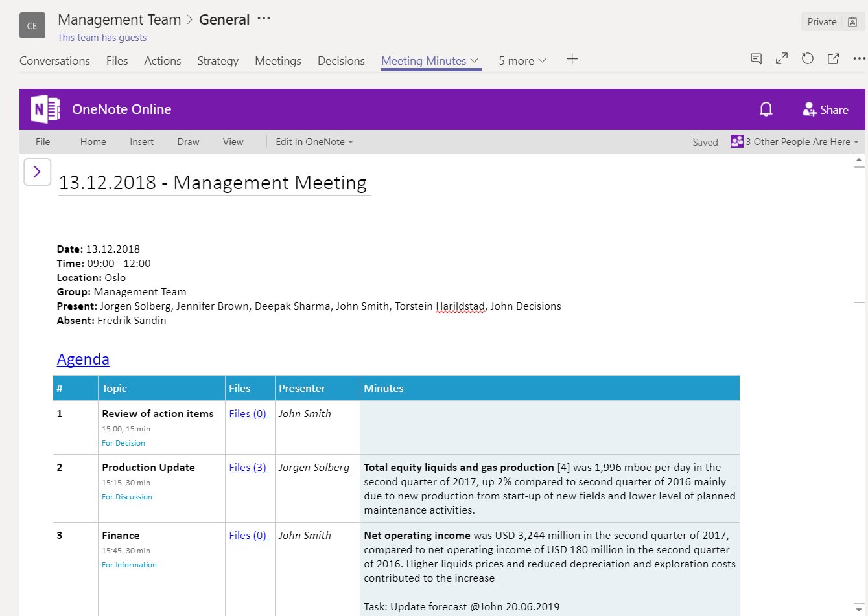Click 'This team has guests' link
The height and width of the screenshot is (616, 868).
(x=102, y=38)
